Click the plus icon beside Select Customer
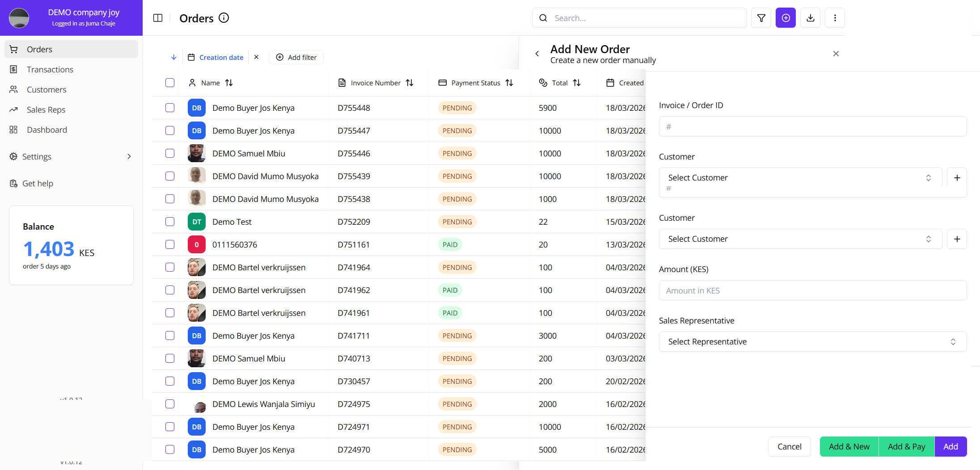The width and height of the screenshot is (980, 470). click(957, 177)
